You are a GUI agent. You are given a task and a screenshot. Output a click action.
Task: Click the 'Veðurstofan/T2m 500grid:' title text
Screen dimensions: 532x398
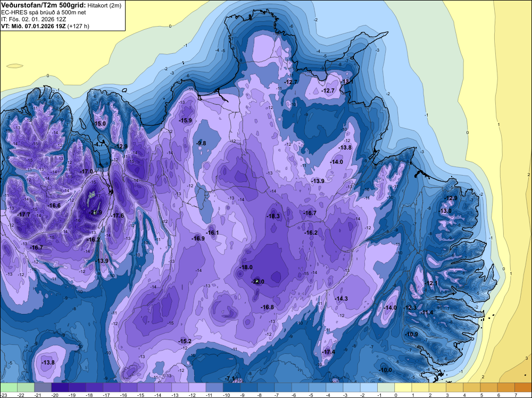(44, 5)
